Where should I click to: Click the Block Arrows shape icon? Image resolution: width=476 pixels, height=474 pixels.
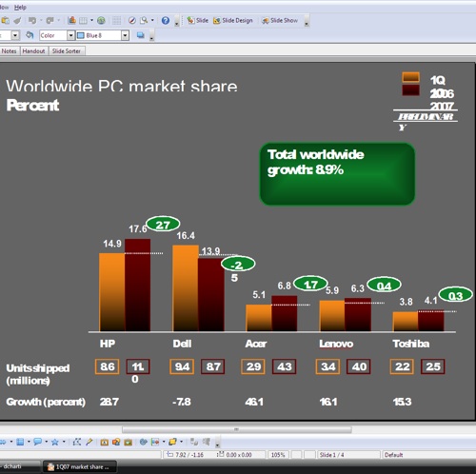click(3, 442)
